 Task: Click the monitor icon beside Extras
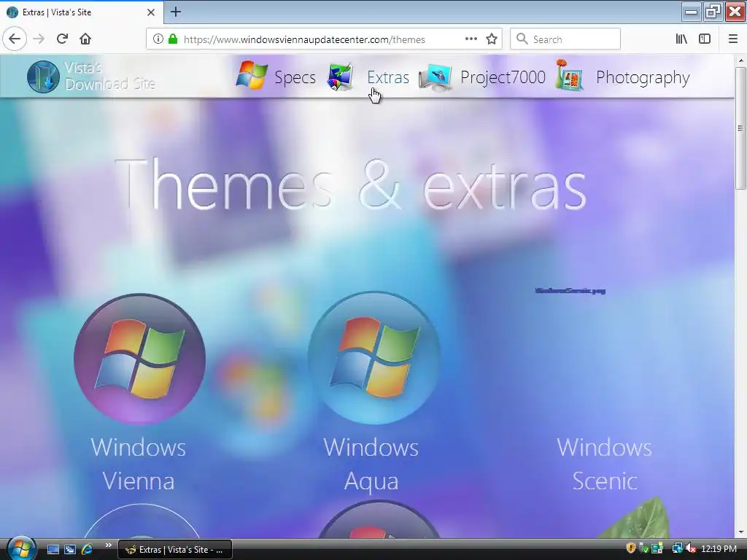click(340, 76)
